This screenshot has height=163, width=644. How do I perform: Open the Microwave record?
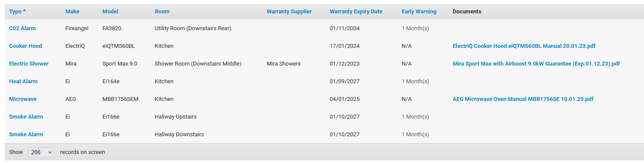point(23,99)
